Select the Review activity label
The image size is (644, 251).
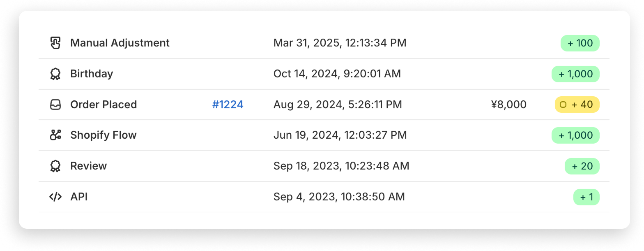point(88,166)
